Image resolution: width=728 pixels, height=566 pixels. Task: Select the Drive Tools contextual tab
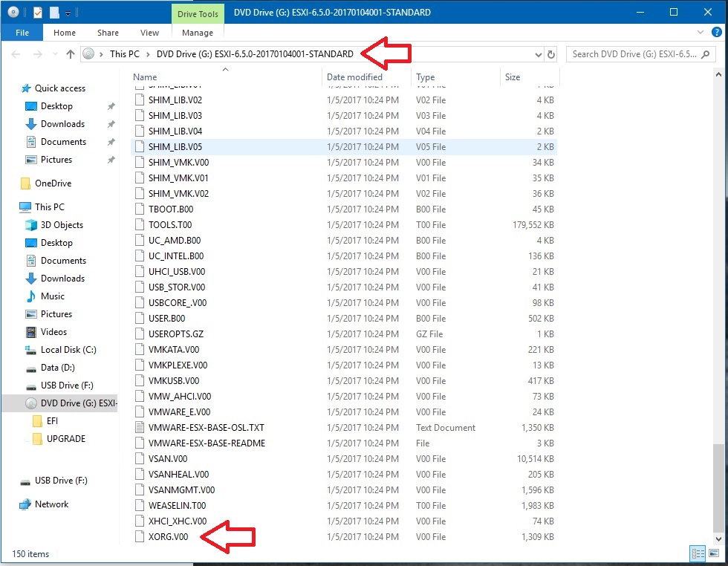click(x=198, y=14)
